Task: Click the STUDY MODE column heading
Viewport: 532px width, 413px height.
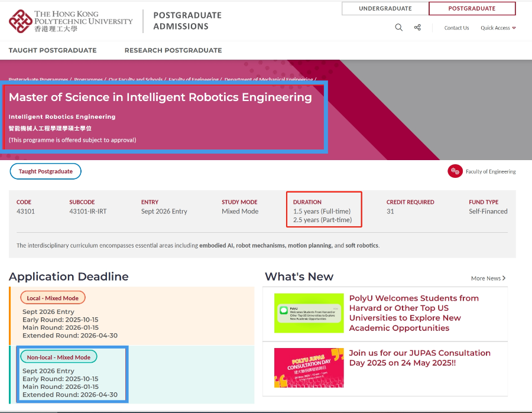Action: click(239, 202)
